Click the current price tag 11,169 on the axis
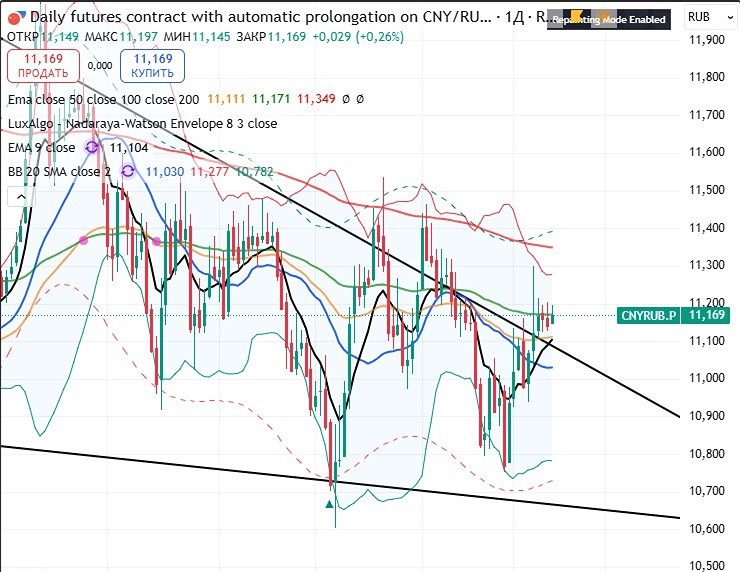 (706, 315)
